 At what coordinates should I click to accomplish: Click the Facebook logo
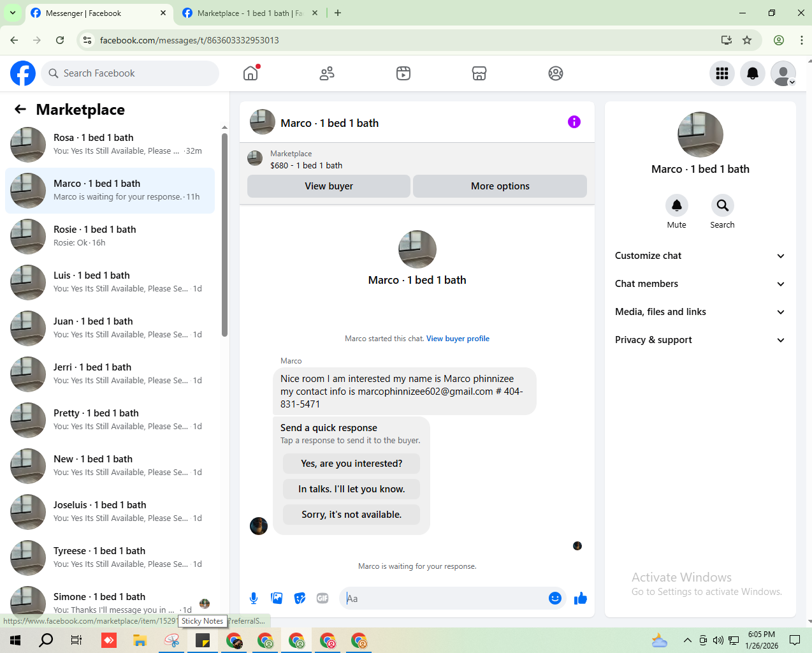[23, 73]
